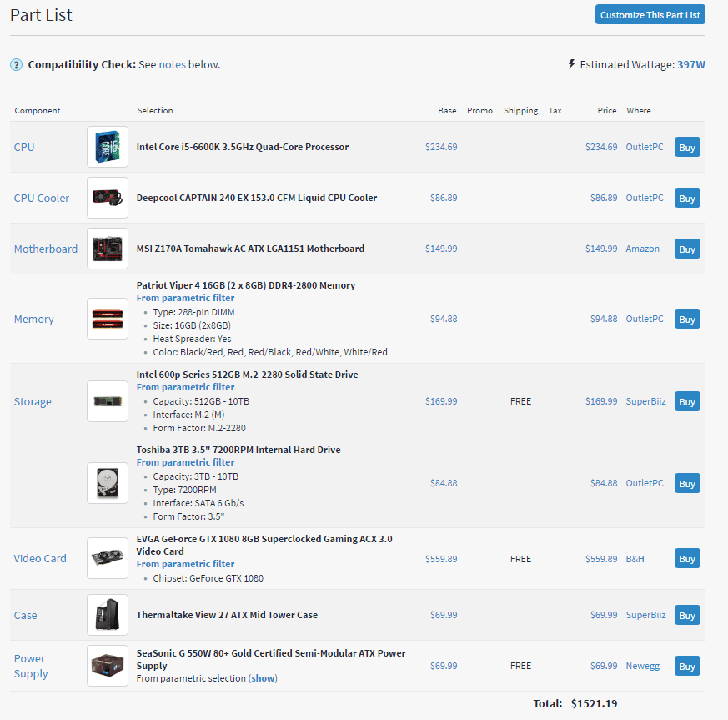This screenshot has height=720, width=728.
Task: Click the Customize This Part List button
Action: point(650,15)
